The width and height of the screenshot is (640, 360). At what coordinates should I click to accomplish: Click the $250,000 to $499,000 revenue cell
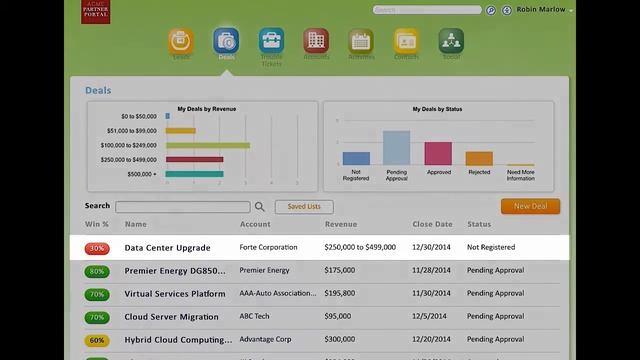pos(360,247)
